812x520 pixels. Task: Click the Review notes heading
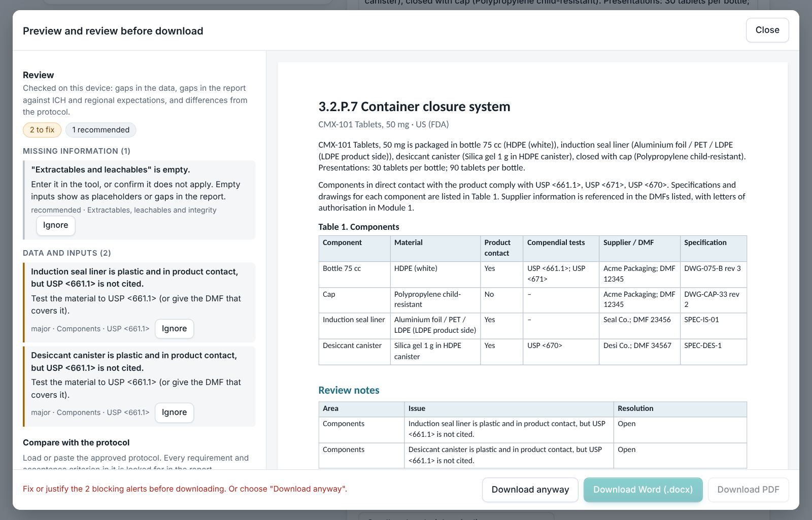pos(349,390)
